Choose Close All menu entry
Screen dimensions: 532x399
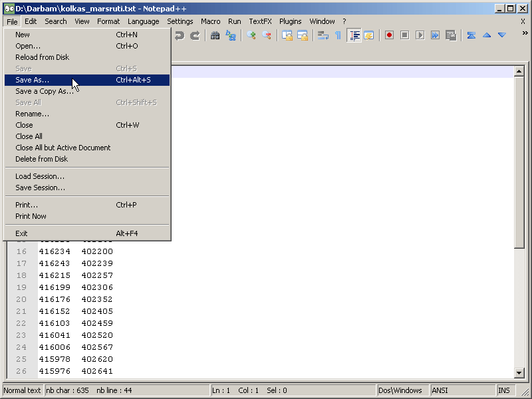87,136
